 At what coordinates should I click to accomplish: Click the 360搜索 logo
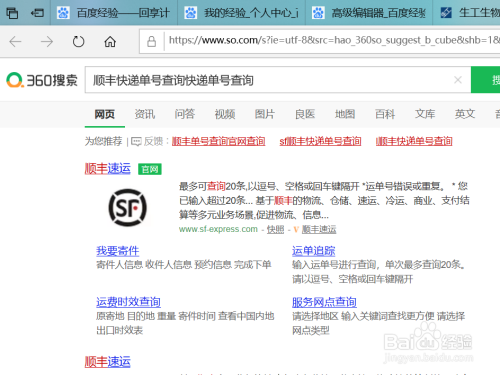[42, 80]
